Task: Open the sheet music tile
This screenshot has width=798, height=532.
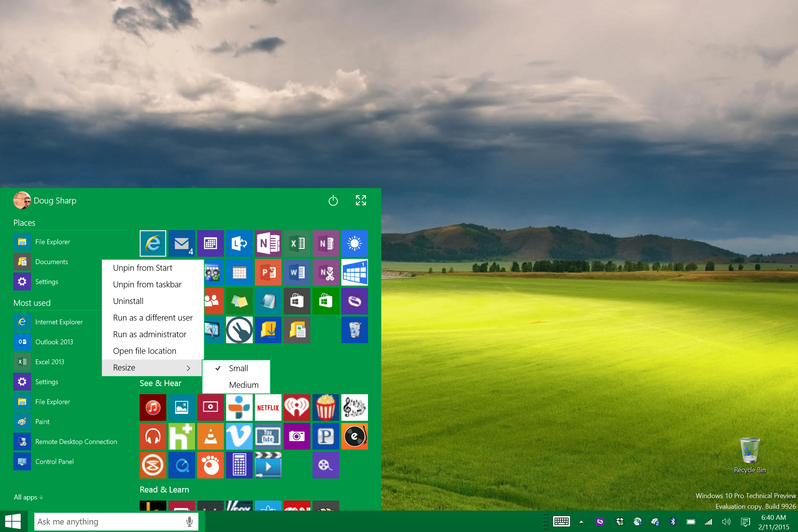Action: point(355,407)
